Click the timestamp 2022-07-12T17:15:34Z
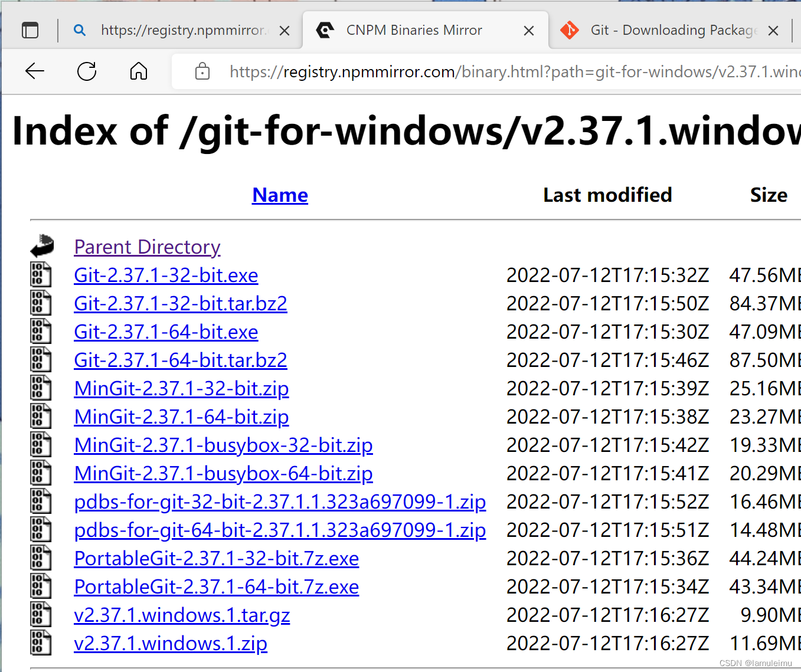The image size is (801, 672). tap(607, 586)
